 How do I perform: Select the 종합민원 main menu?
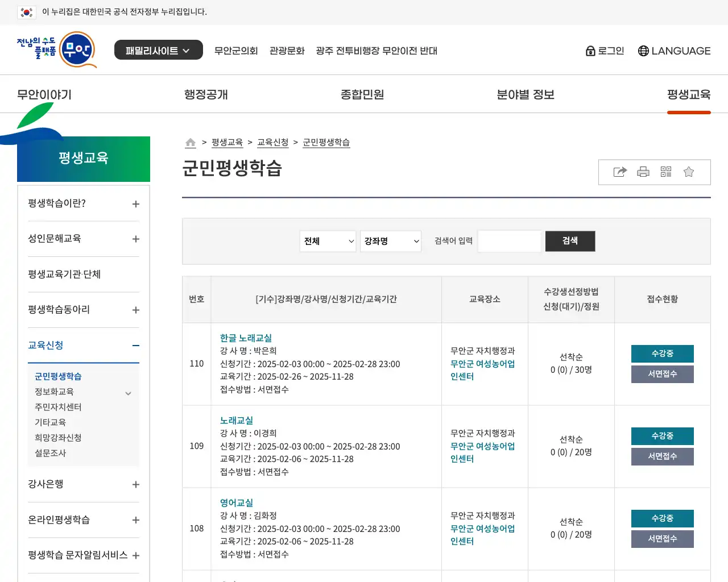[x=362, y=94]
